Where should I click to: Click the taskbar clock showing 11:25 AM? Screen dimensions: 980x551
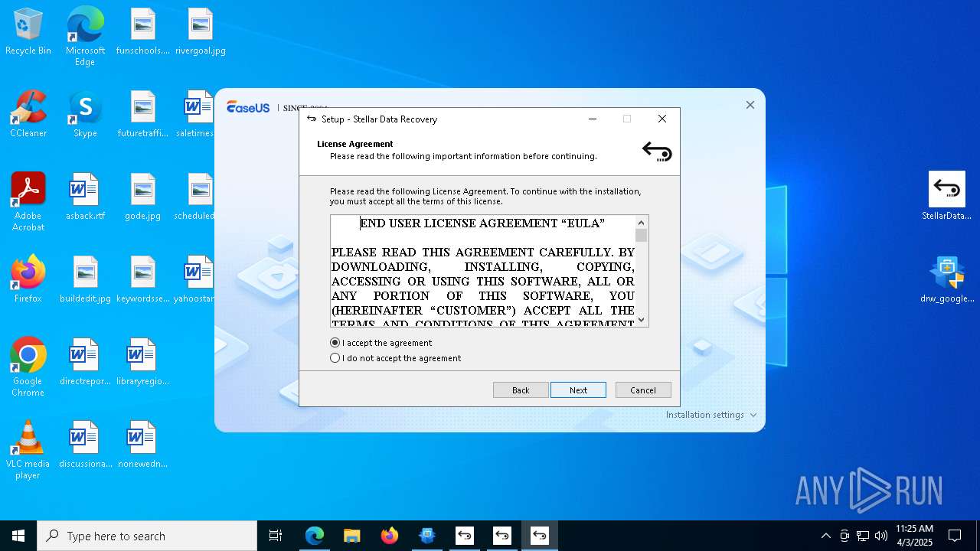(914, 536)
